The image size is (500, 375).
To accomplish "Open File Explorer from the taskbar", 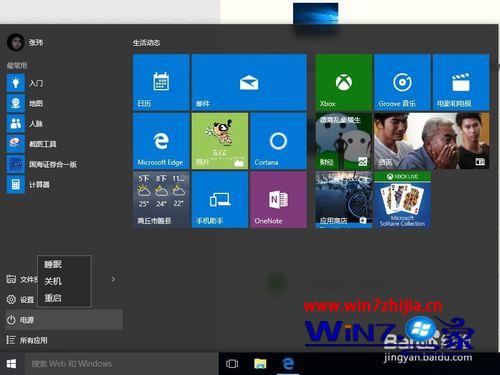I will [260, 364].
